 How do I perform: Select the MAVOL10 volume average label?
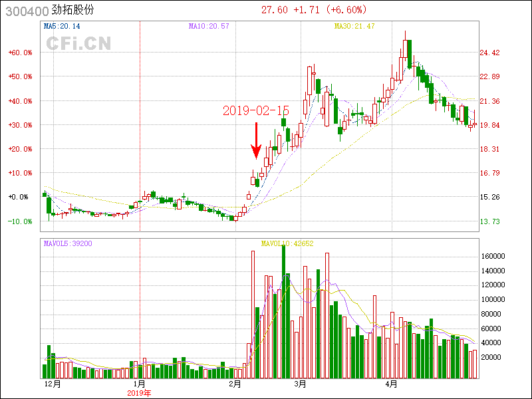pyautogui.click(x=287, y=243)
